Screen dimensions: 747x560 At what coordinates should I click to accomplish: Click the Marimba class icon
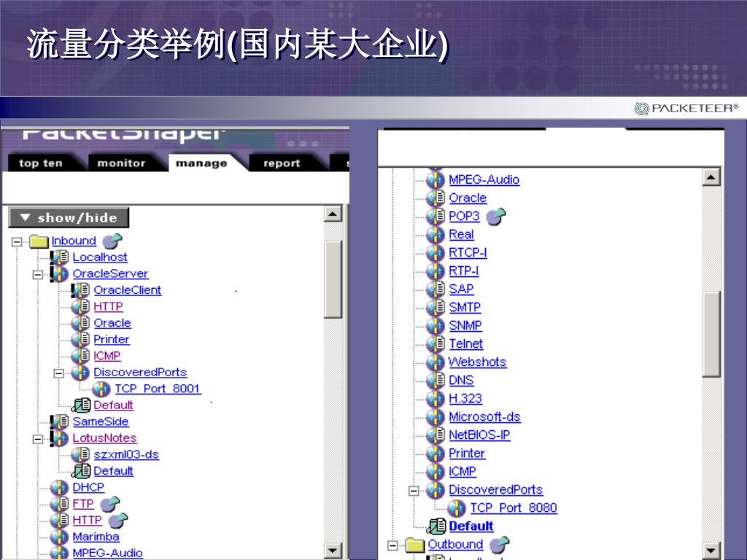coord(60,537)
